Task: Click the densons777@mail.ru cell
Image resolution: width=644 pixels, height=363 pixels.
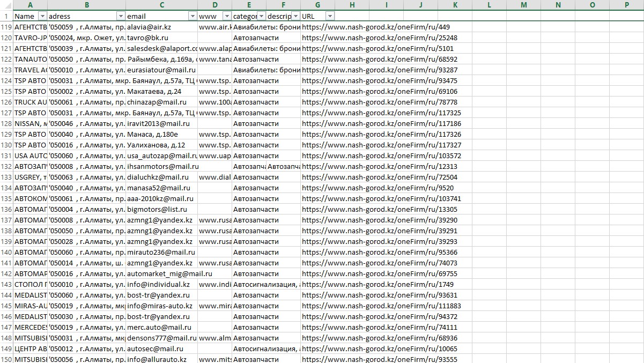Action: pyautogui.click(x=161, y=338)
